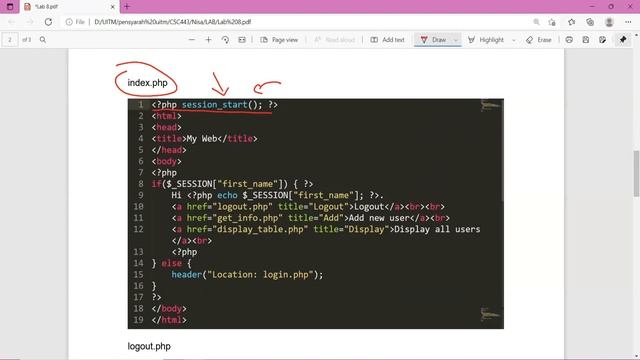Click the 'of 3' page count text
The image size is (640, 360).
(x=27, y=40)
